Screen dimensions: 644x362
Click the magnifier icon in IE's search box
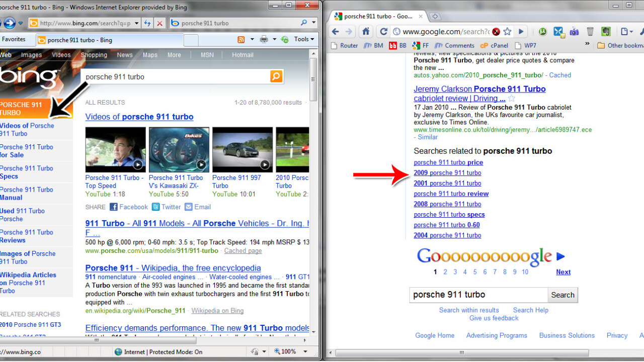303,23
